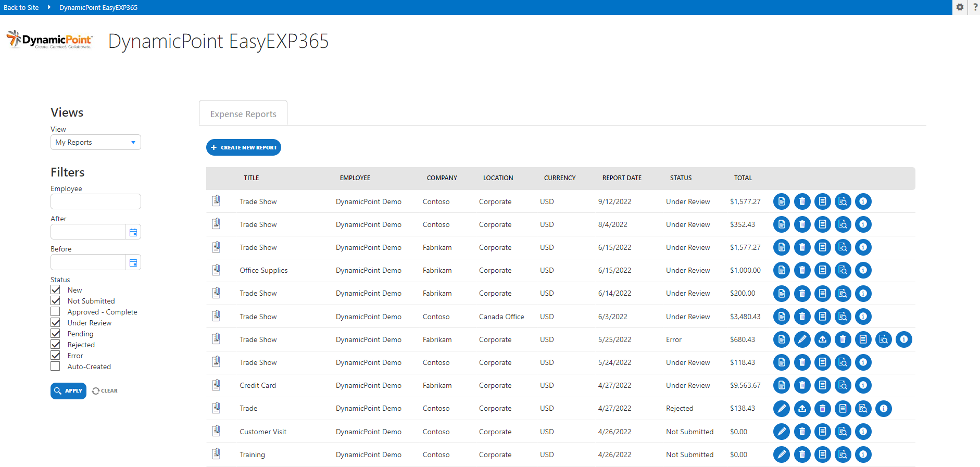Click the STATUS column header
The image size is (980, 467).
point(681,178)
